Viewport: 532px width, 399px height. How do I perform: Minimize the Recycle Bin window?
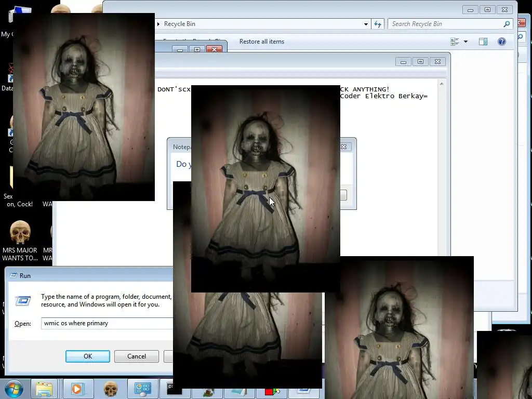click(x=470, y=10)
